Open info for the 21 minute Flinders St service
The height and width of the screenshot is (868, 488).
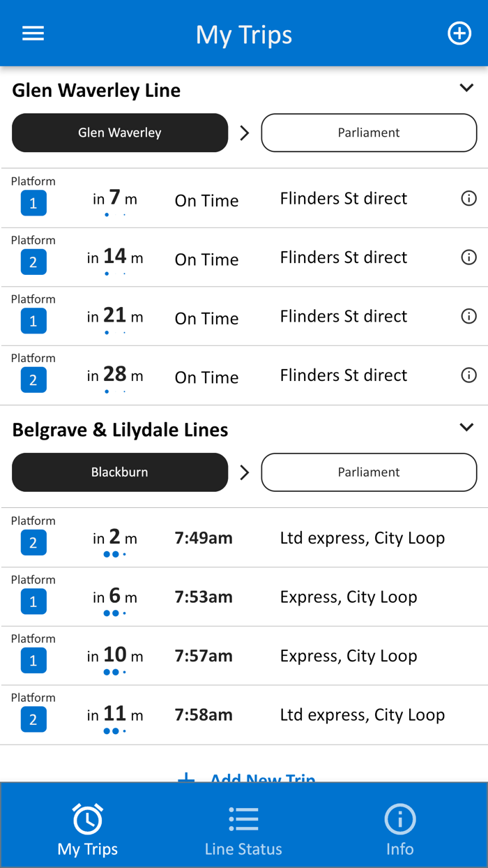(x=468, y=316)
